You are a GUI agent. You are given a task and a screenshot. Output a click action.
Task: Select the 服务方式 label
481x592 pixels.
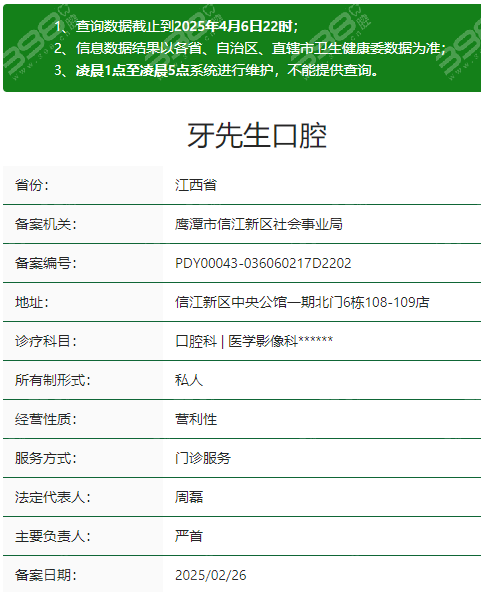coord(46,458)
